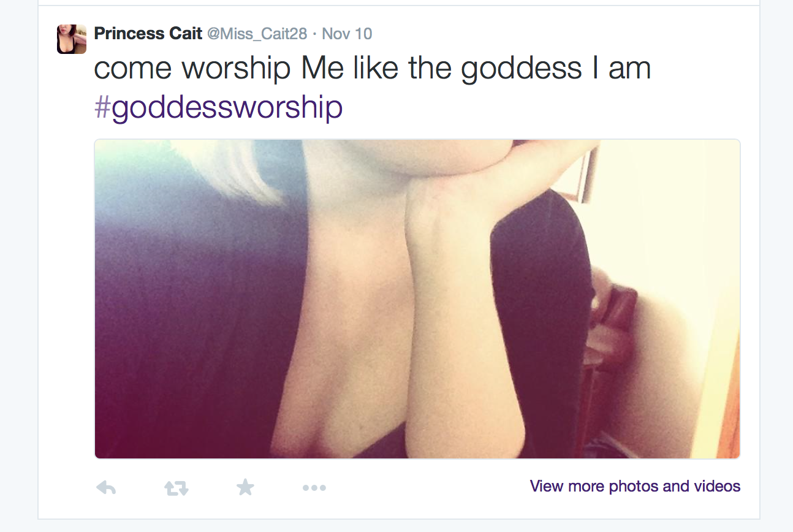Open the #goddessworship hashtag

pos(218,108)
